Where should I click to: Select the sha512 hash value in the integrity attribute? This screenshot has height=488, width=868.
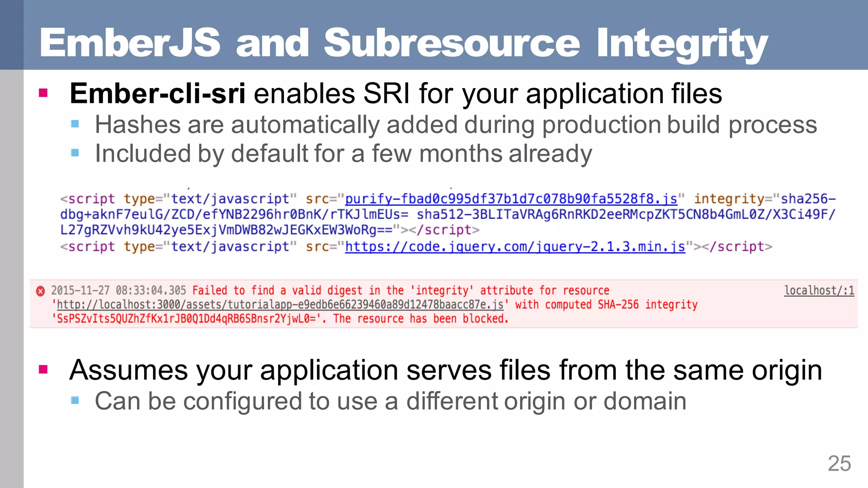448,222
